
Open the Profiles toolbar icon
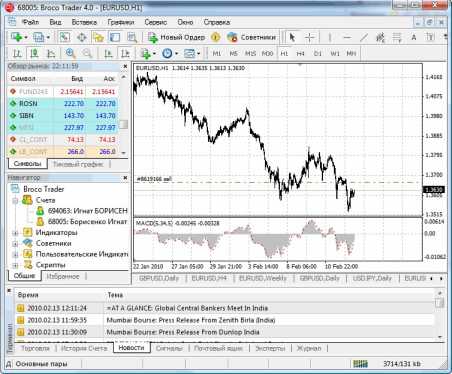tap(38, 37)
